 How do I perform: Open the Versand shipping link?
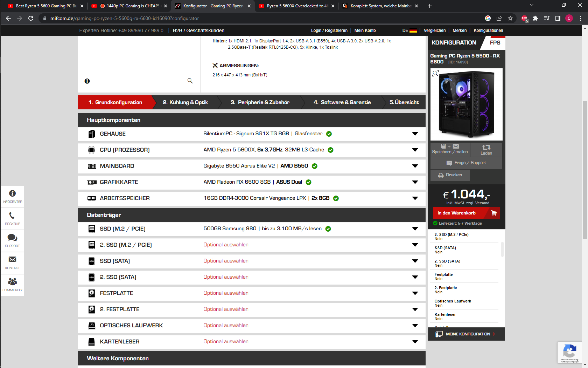point(482,203)
